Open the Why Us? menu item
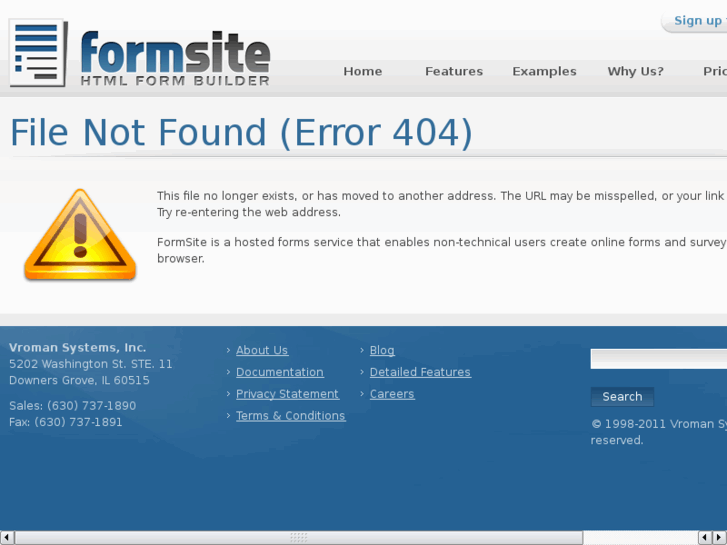Screen dimensions: 727x545 click(x=636, y=71)
